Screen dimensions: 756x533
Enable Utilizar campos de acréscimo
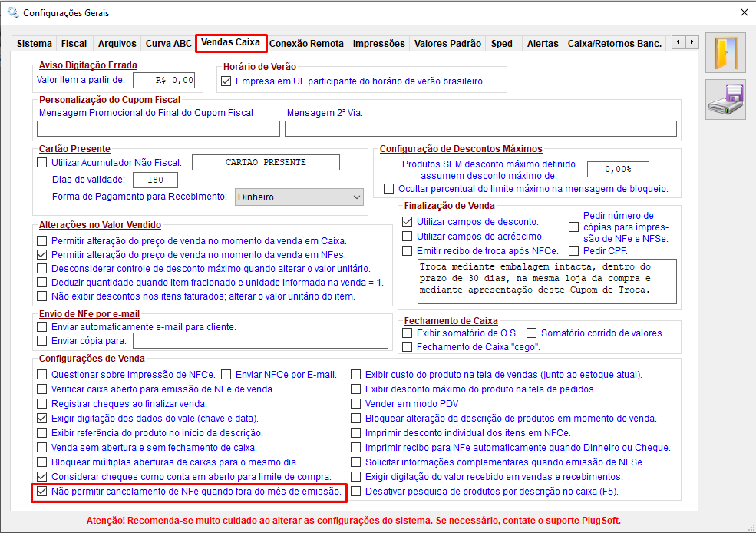[408, 237]
